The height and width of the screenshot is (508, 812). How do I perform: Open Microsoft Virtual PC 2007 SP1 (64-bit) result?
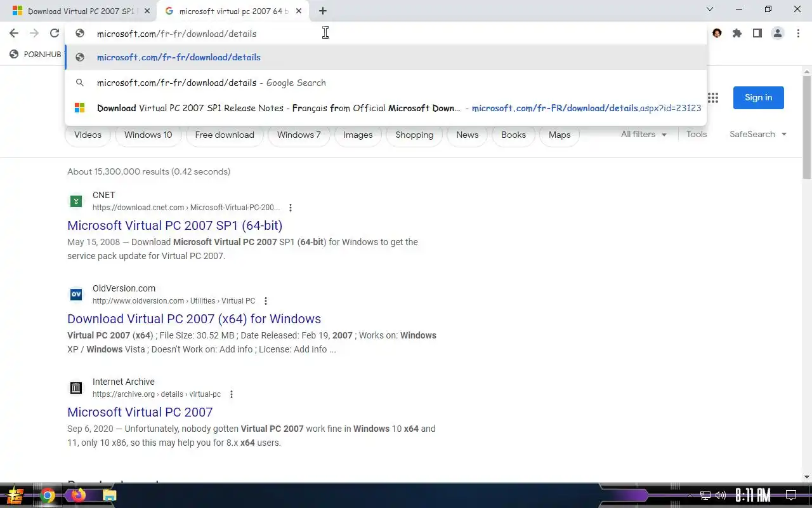[175, 225]
